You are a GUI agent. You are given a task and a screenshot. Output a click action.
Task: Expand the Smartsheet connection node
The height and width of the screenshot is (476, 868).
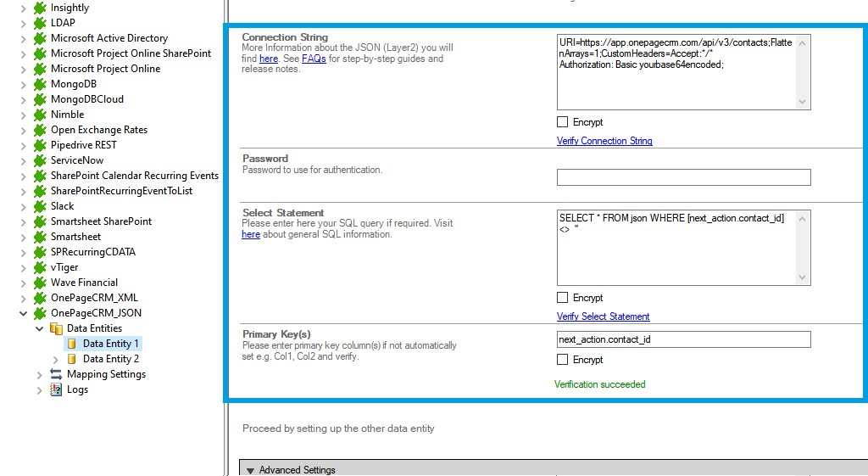click(x=23, y=238)
